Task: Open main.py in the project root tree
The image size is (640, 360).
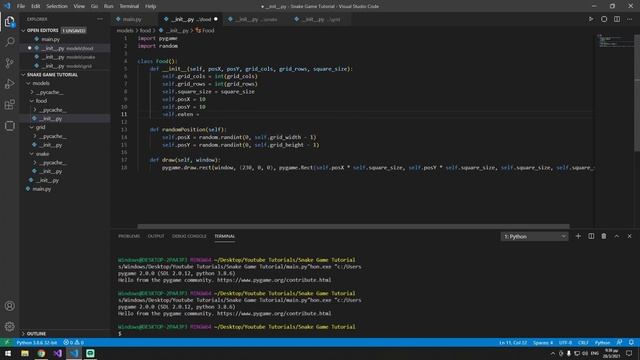Action: pos(42,189)
